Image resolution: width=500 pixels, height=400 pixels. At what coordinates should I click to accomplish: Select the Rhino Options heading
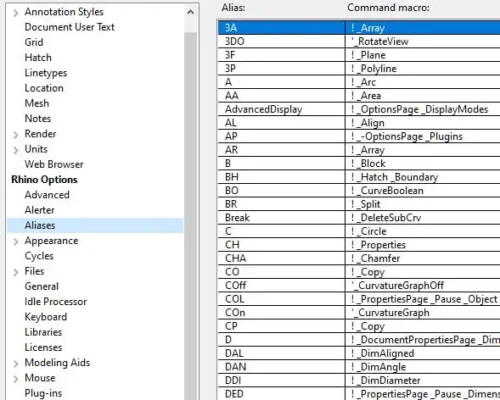coord(44,180)
